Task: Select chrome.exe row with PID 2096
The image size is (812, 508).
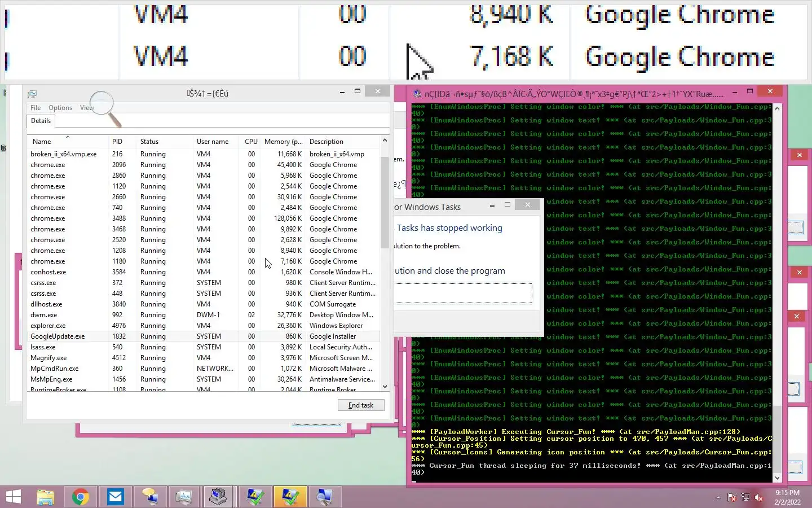Action: tap(203, 165)
